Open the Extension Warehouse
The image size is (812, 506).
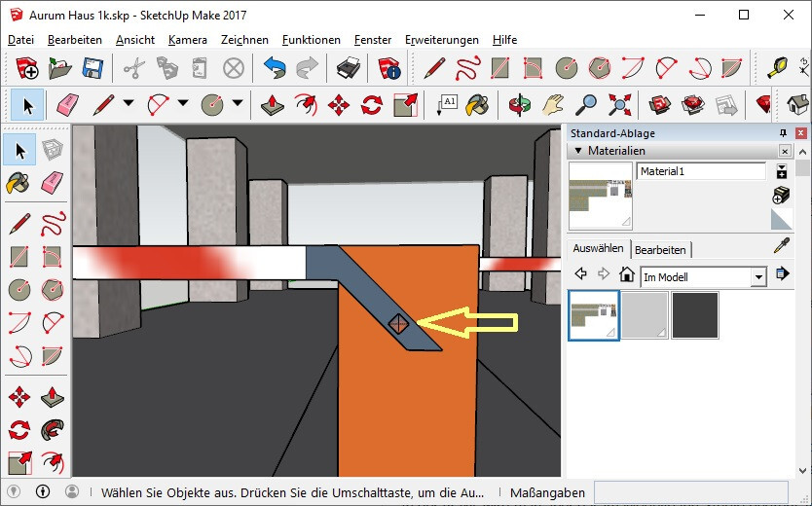(693, 105)
